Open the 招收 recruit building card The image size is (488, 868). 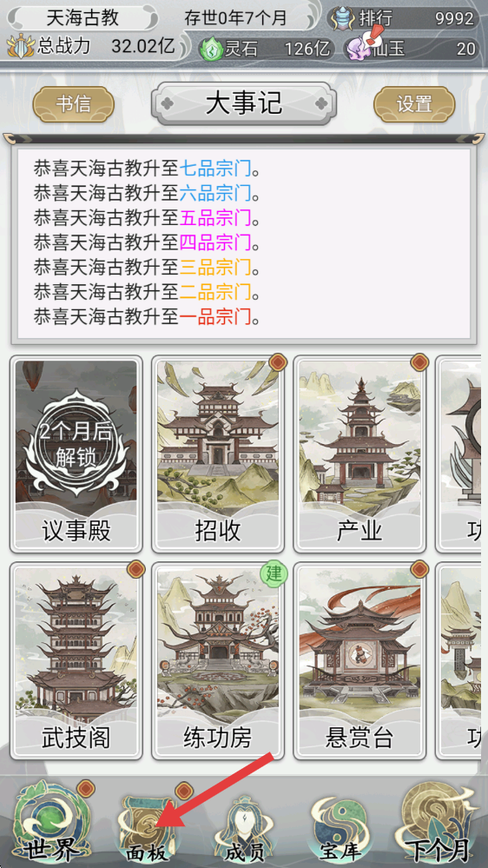point(217,454)
